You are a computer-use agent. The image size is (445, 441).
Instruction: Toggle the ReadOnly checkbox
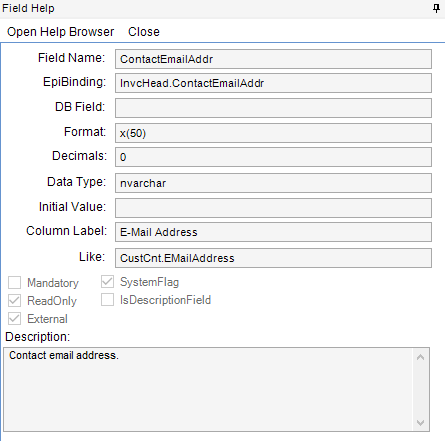point(15,301)
